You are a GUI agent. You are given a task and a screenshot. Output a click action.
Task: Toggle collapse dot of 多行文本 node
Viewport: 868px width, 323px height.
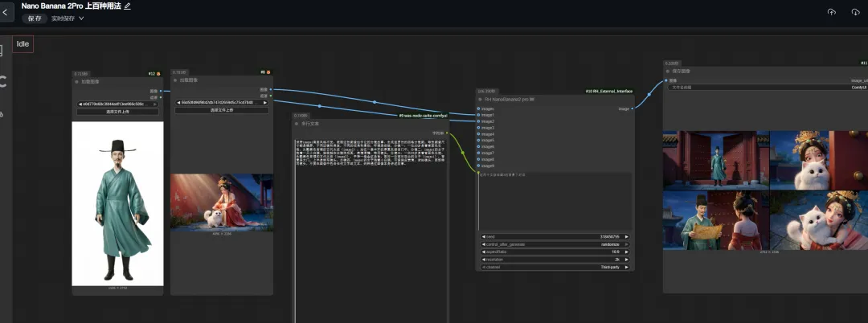pos(297,124)
